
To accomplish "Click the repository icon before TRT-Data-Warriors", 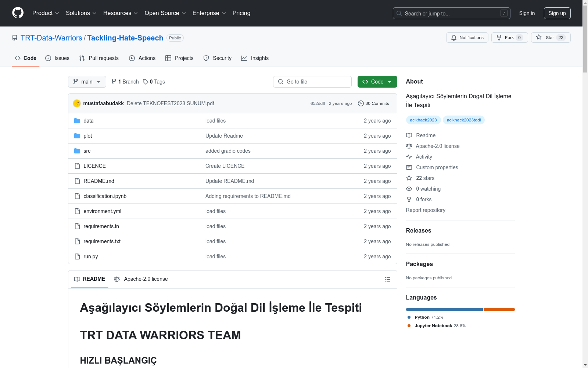I will (15, 38).
